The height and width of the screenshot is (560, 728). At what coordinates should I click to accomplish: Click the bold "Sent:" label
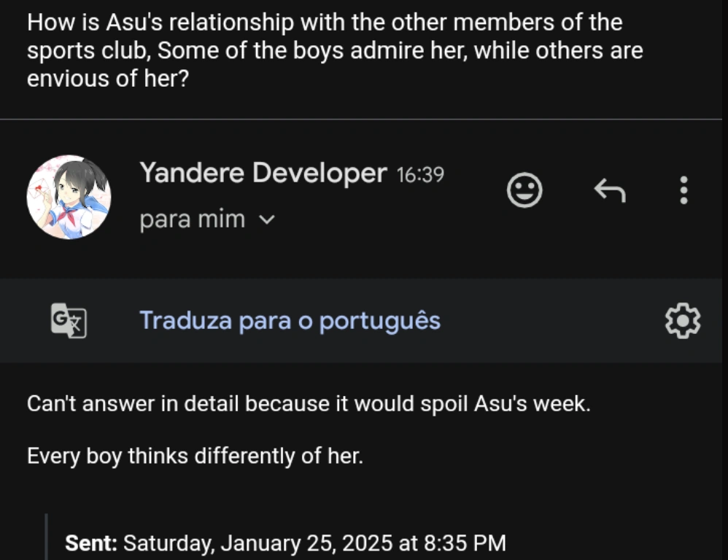point(91,543)
